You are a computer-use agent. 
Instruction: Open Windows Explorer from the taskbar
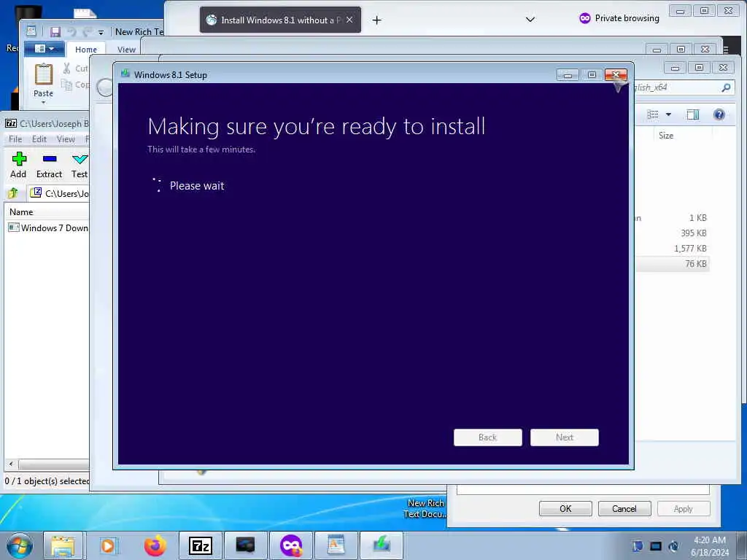click(63, 545)
